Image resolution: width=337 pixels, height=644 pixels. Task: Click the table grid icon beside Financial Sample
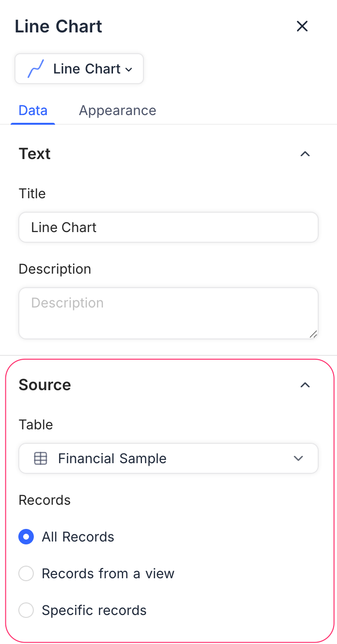41,458
